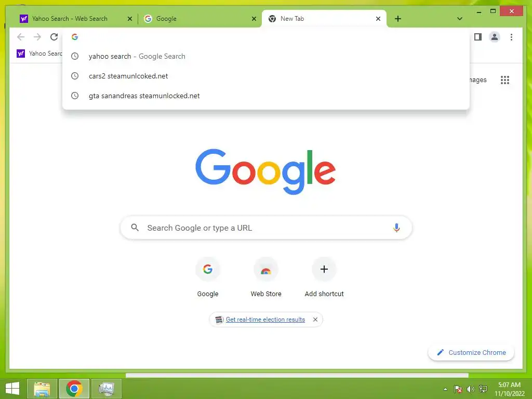Open Customize Chrome button
Screen dimensions: 532x399
tap(471, 353)
